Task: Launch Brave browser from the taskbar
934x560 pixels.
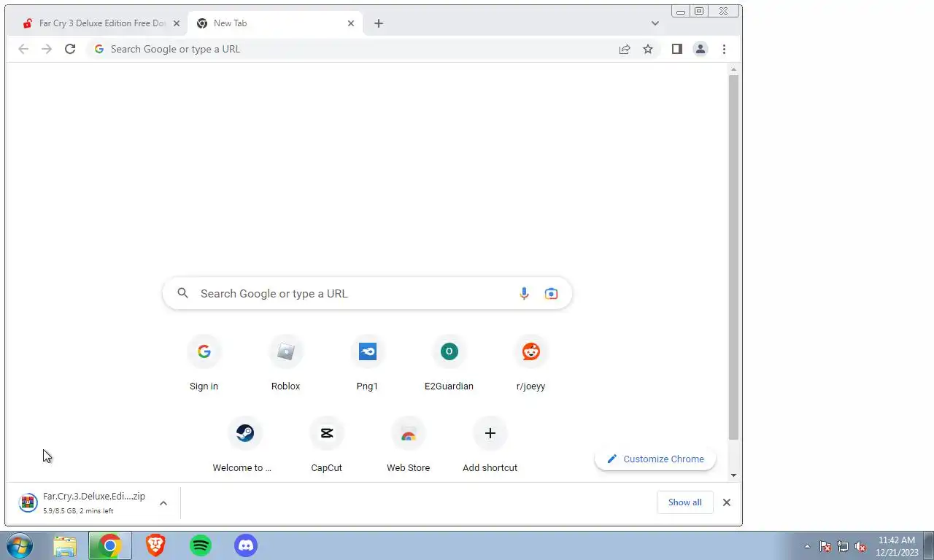Action: pos(155,545)
